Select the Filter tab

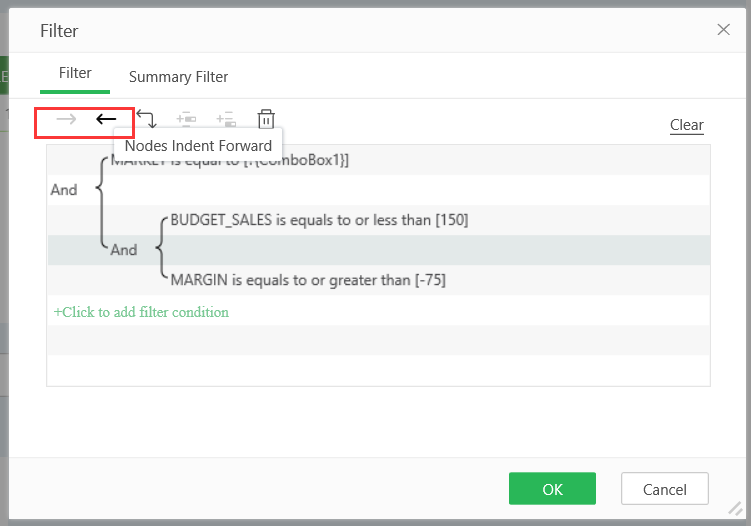[75, 73]
